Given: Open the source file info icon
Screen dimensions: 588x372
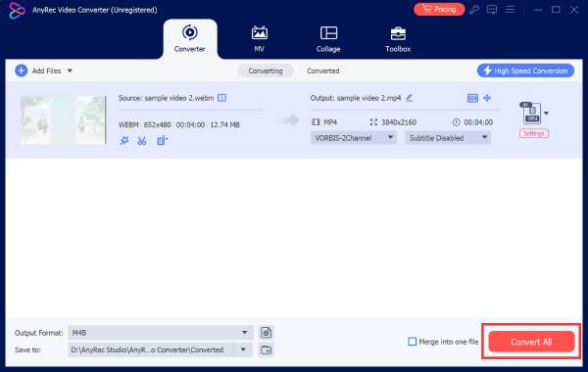Looking at the screenshot, I should (x=221, y=98).
